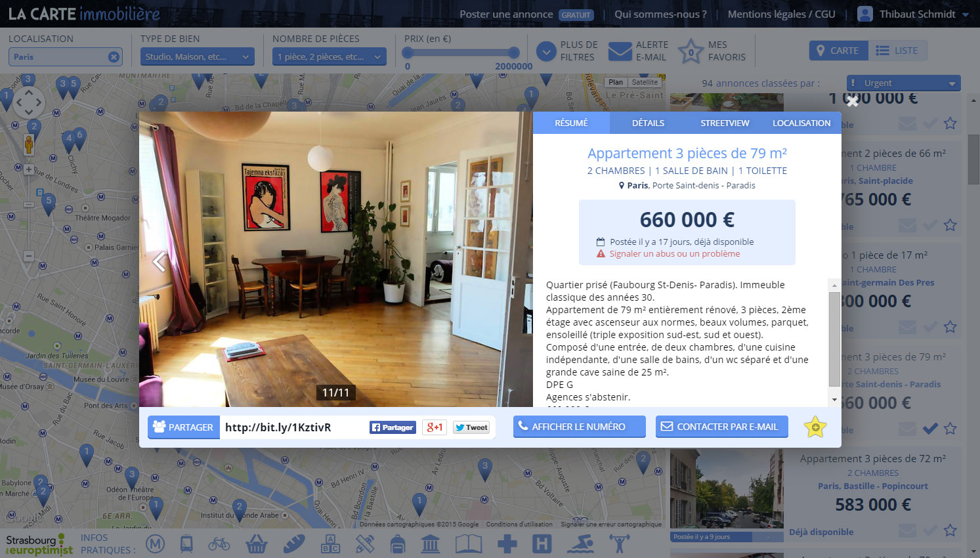Click the description scrollbar down arrow
The image size is (980, 558).
(x=834, y=400)
